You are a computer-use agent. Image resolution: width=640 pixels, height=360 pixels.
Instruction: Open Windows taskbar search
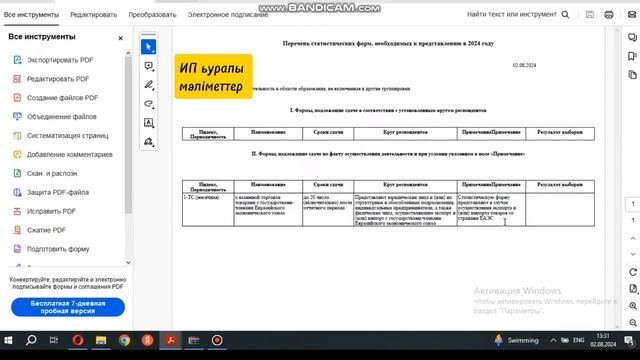31,340
